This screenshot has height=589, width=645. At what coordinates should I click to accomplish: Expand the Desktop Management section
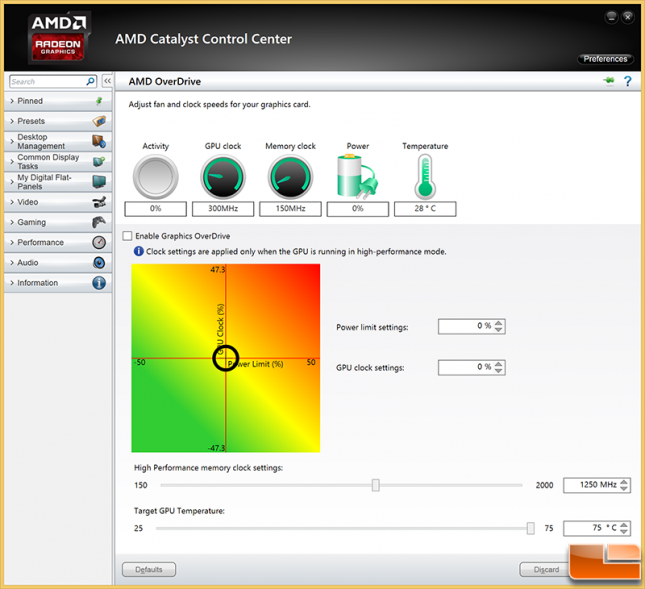pyautogui.click(x=12, y=141)
